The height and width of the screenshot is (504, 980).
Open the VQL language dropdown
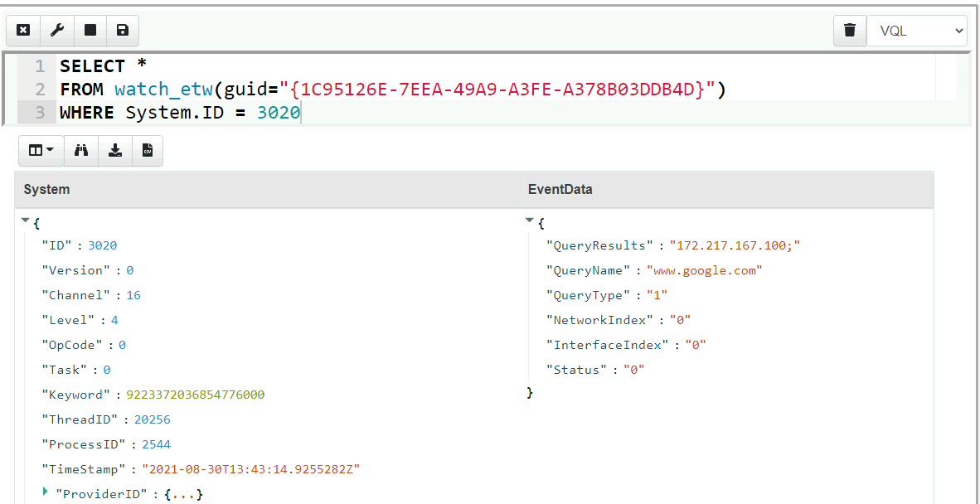(917, 30)
